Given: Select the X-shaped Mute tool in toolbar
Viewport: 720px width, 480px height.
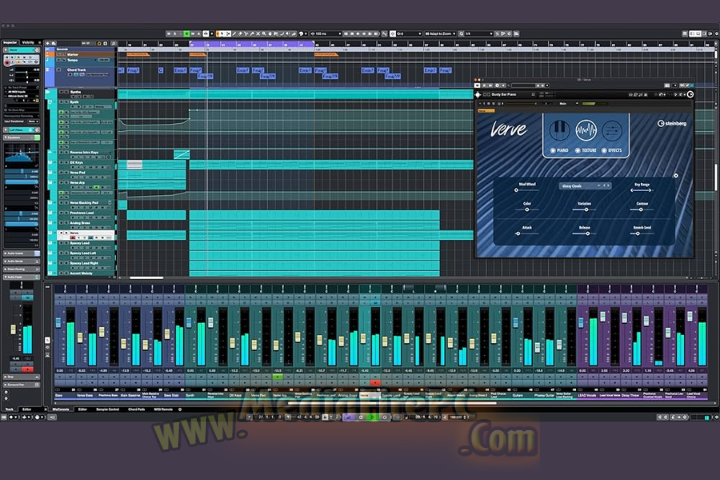Looking at the screenshot, I should [x=258, y=34].
